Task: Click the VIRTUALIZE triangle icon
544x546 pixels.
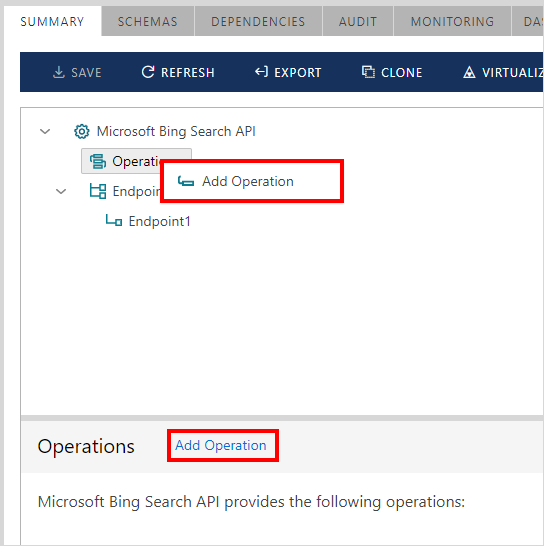Action: point(469,72)
